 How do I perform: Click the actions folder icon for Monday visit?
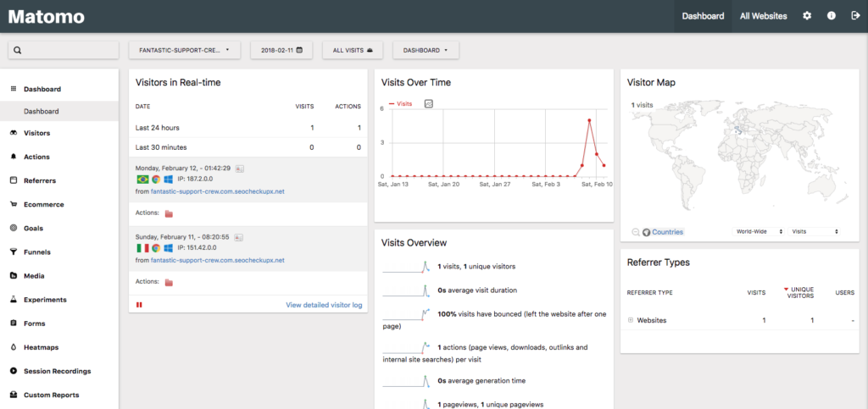click(x=169, y=213)
